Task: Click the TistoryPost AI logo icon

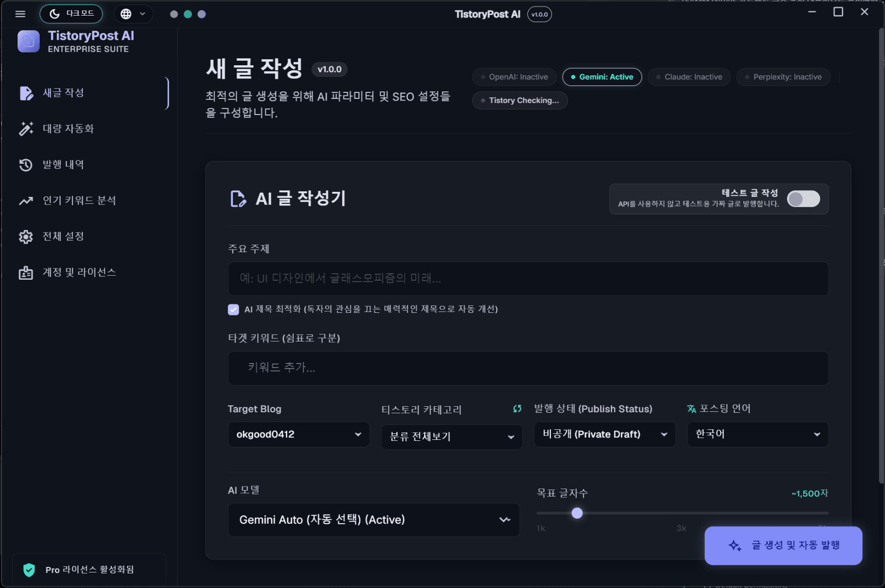Action: (29, 41)
